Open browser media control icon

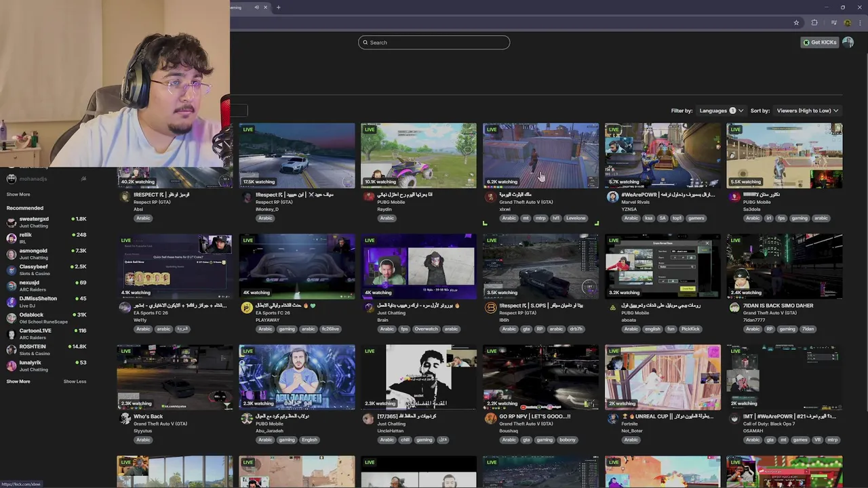click(833, 22)
